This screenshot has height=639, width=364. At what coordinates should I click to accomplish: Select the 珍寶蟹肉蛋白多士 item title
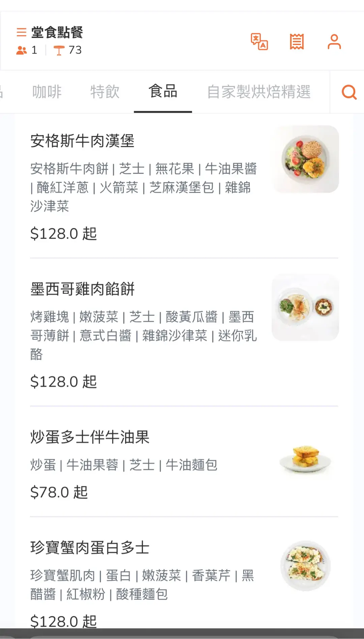click(90, 548)
